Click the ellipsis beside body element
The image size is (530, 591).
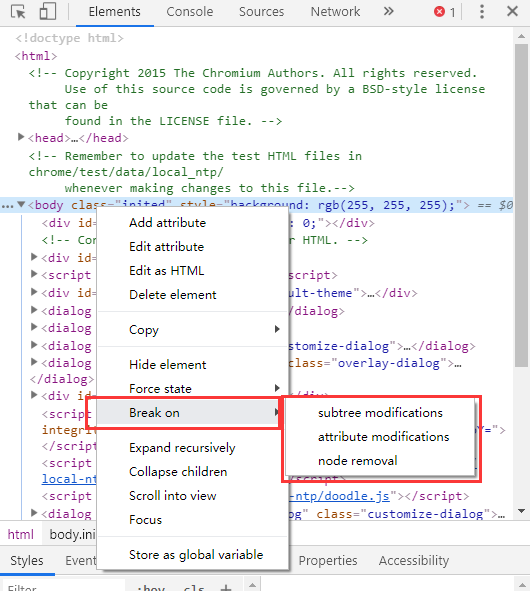click(8, 205)
